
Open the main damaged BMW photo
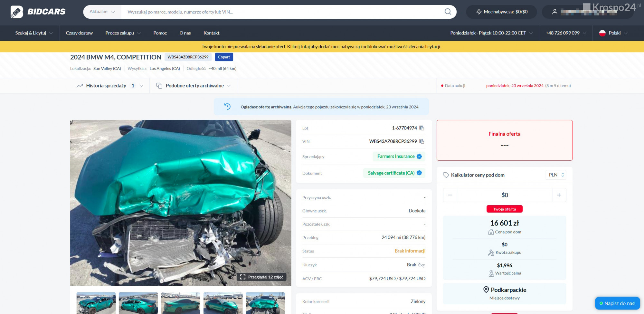181,203
